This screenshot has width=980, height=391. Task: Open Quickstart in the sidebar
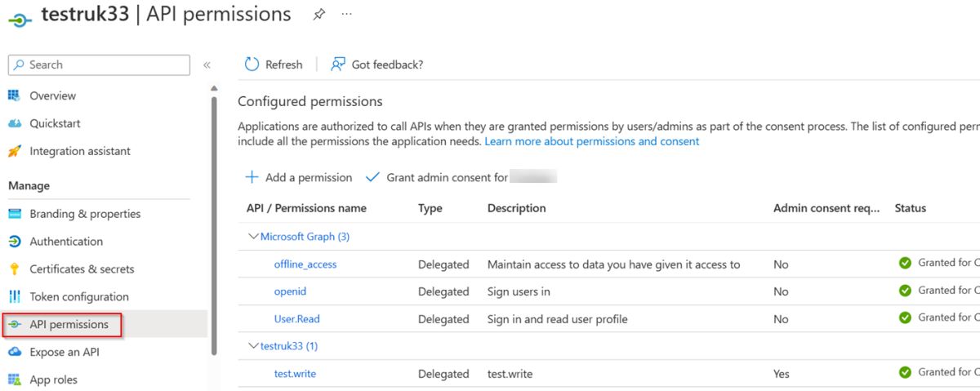pyautogui.click(x=56, y=123)
